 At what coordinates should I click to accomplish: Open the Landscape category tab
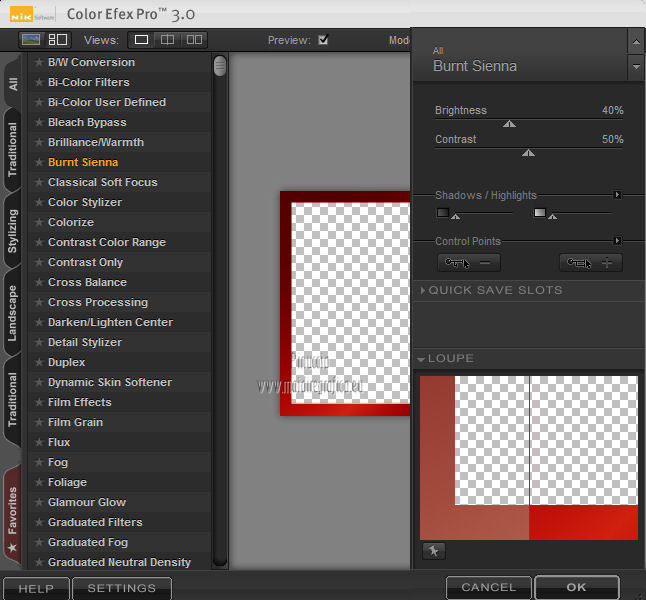point(13,313)
